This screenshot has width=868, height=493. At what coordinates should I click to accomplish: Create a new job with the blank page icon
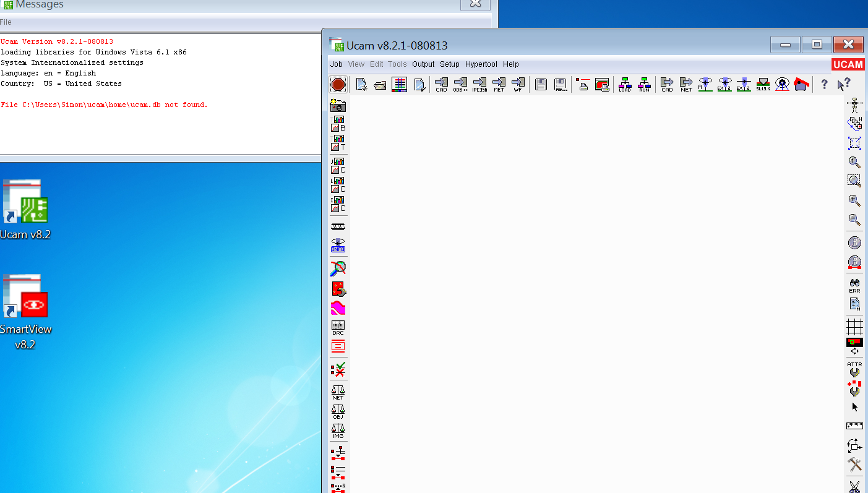[x=362, y=85]
